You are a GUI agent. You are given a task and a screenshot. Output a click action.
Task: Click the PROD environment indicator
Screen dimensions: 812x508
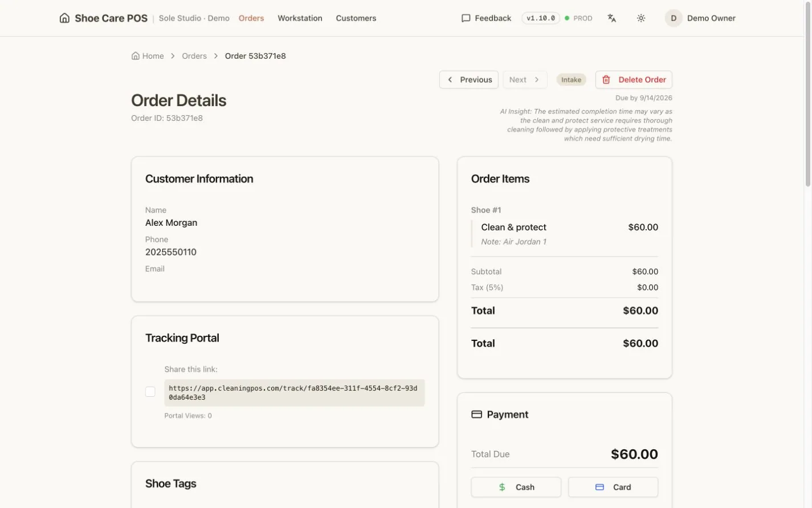[x=578, y=18]
